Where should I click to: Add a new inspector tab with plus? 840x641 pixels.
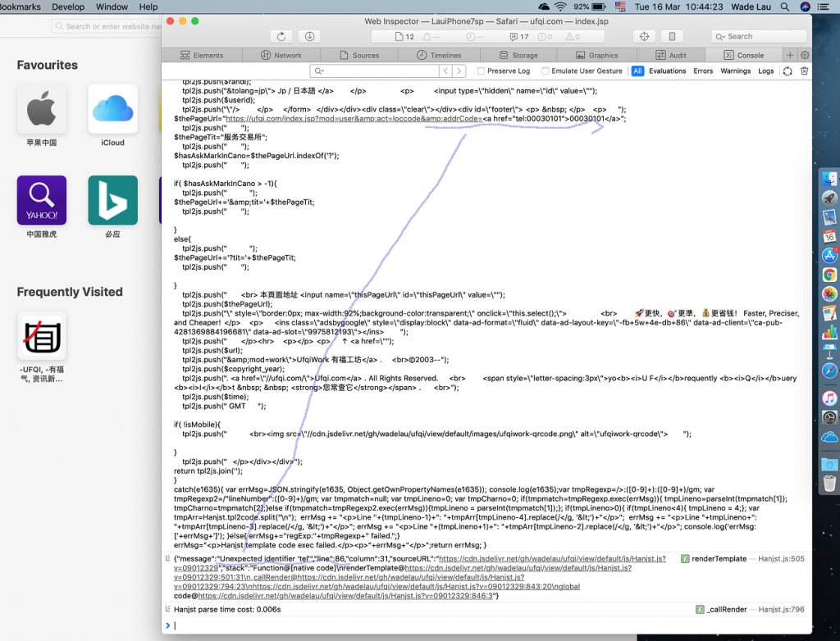(x=791, y=55)
